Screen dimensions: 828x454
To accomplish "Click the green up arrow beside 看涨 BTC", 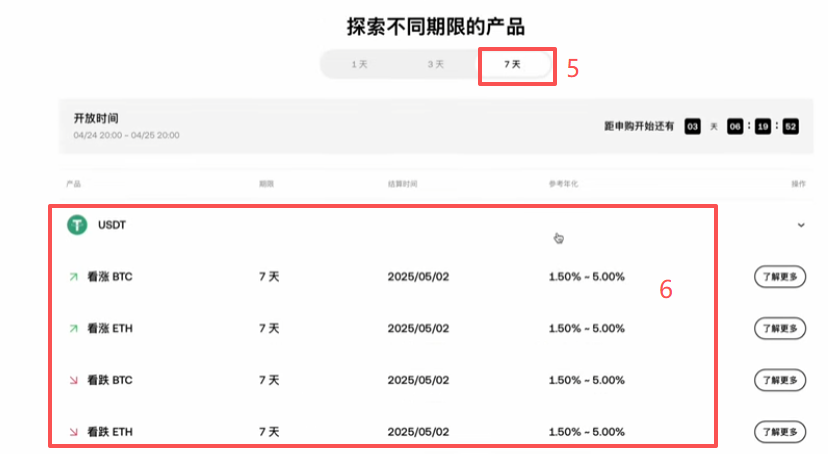I will [73, 277].
